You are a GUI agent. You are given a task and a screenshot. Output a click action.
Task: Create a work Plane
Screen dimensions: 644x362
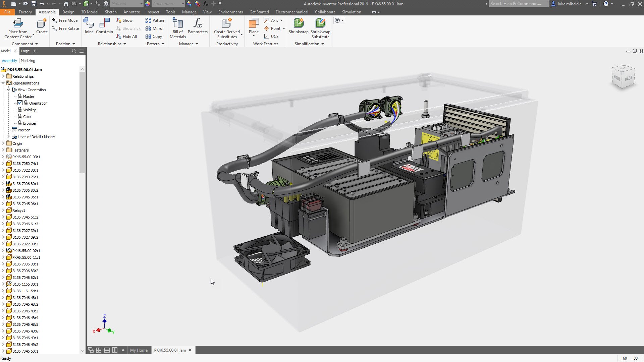253,26
